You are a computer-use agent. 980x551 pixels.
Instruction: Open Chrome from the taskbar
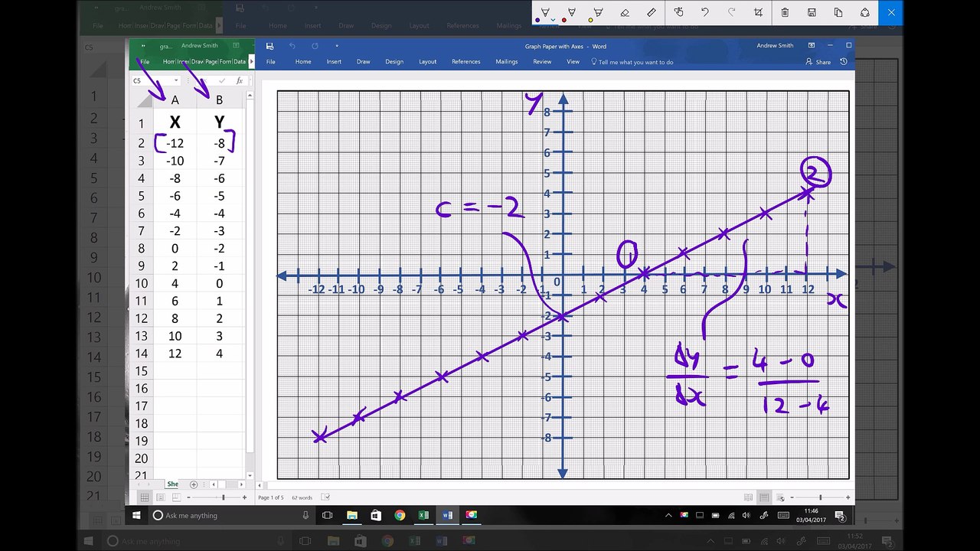400,515
